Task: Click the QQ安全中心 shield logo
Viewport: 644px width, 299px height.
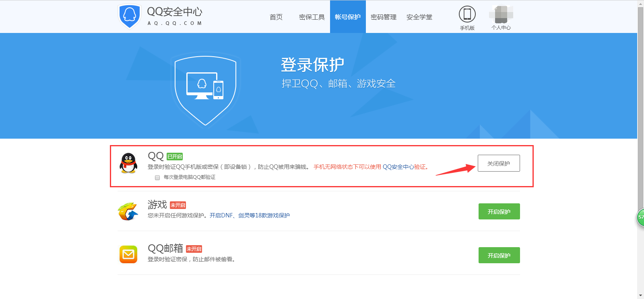Action: 129,16
